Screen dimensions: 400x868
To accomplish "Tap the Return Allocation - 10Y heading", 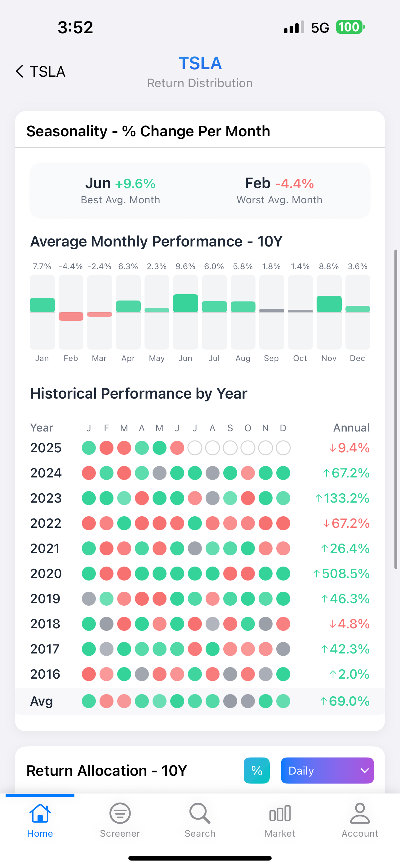I will tap(106, 771).
